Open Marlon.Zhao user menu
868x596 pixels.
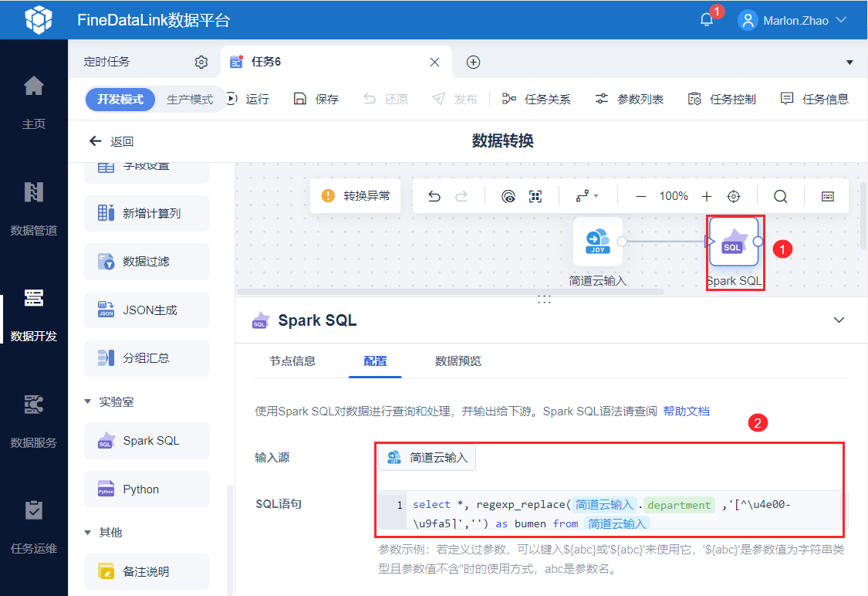pyautogui.click(x=792, y=21)
